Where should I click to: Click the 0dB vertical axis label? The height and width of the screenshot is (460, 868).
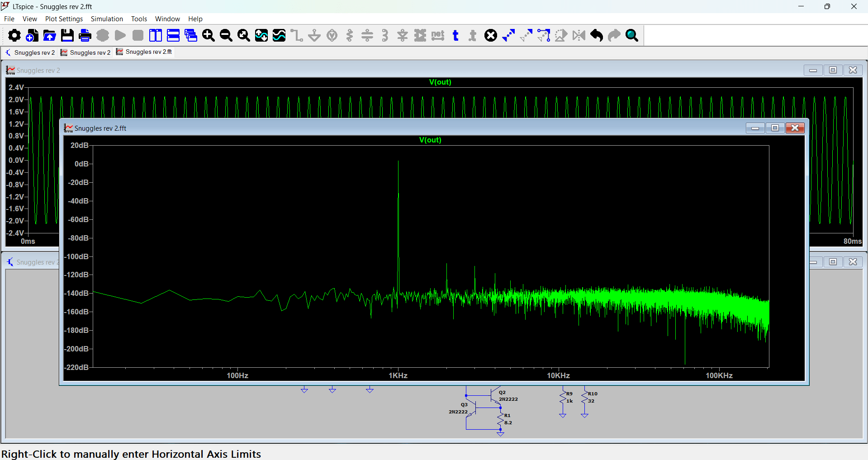click(x=81, y=164)
